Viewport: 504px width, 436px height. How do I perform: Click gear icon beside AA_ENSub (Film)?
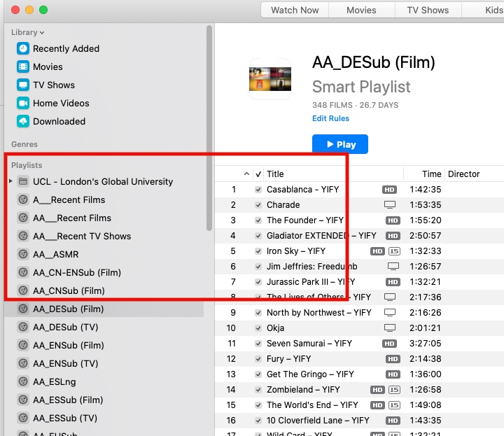[x=23, y=345]
